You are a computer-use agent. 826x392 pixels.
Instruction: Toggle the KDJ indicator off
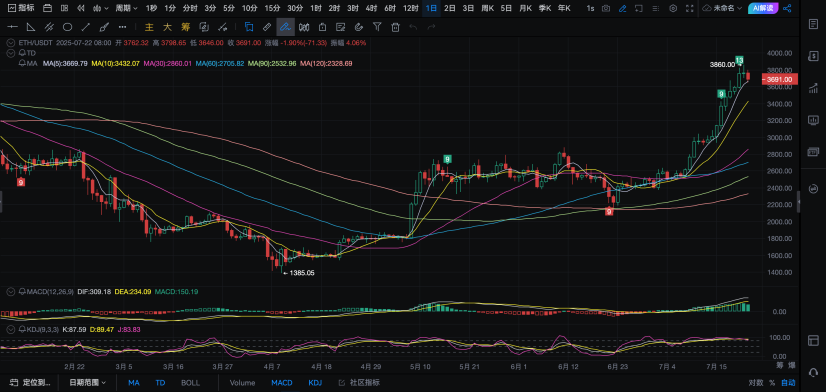315,383
